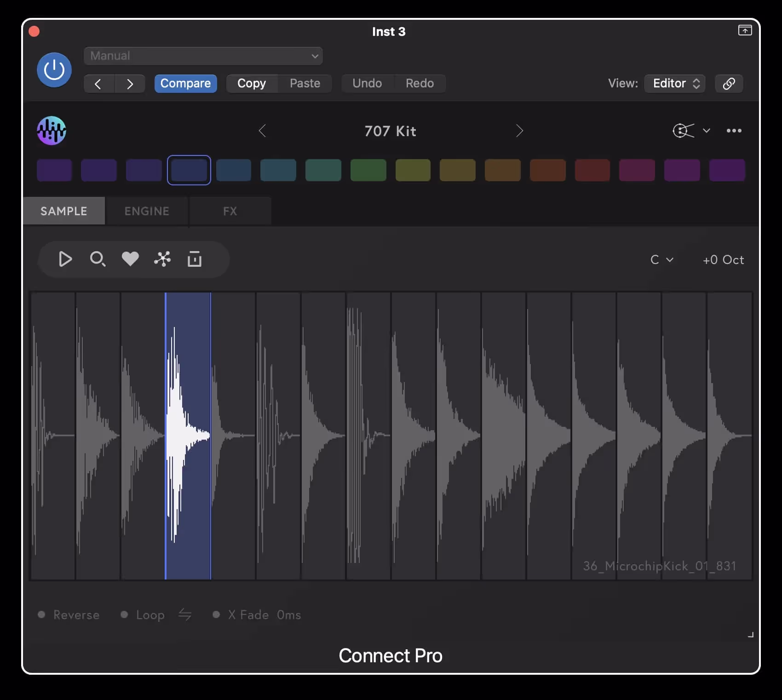Close the Inst 3 plugin window

(x=34, y=31)
